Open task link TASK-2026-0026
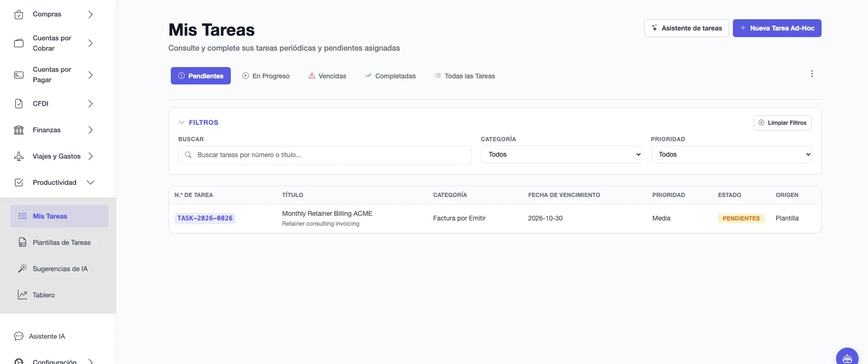 click(x=205, y=218)
